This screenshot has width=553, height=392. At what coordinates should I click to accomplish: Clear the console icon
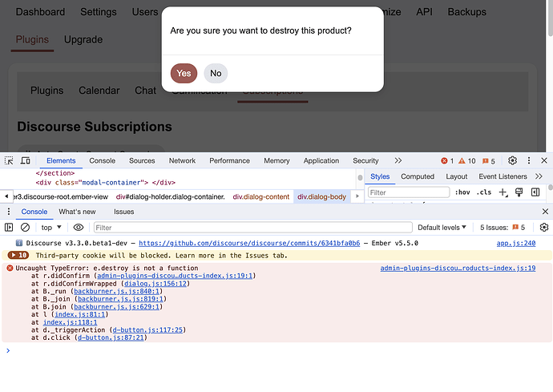pyautogui.click(x=25, y=228)
